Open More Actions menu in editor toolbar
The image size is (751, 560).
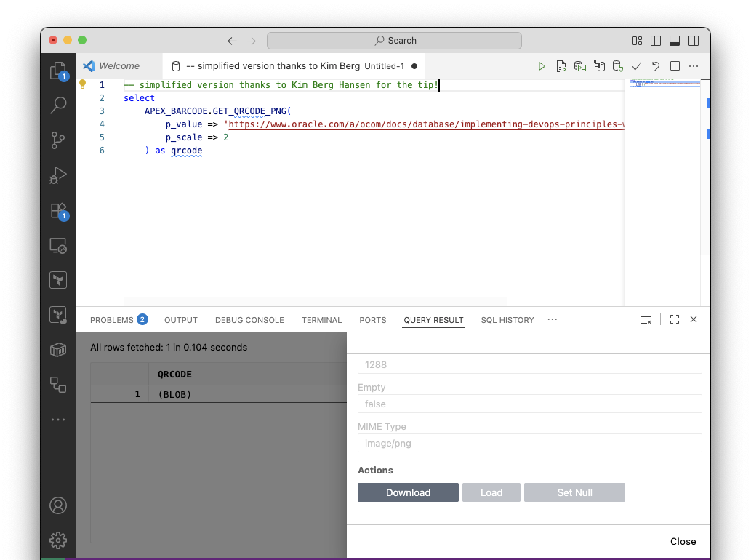coord(694,66)
